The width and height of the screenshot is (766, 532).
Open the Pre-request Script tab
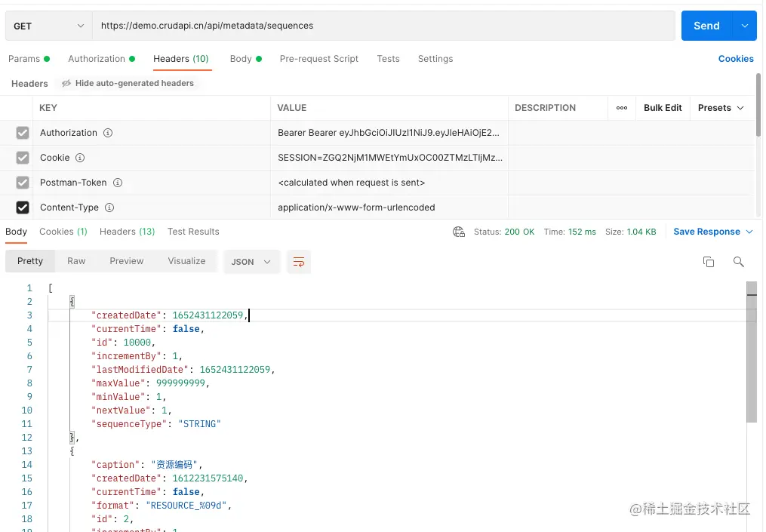[319, 59]
